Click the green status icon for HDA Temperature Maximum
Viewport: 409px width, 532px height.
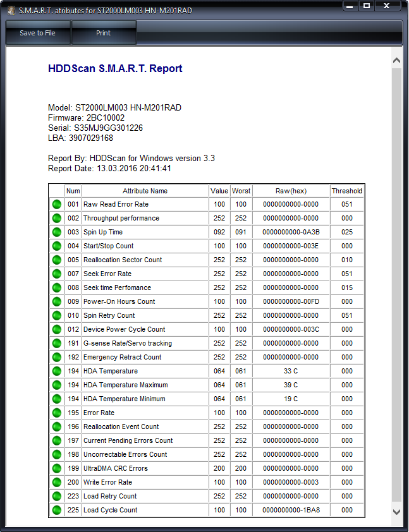pos(57,385)
